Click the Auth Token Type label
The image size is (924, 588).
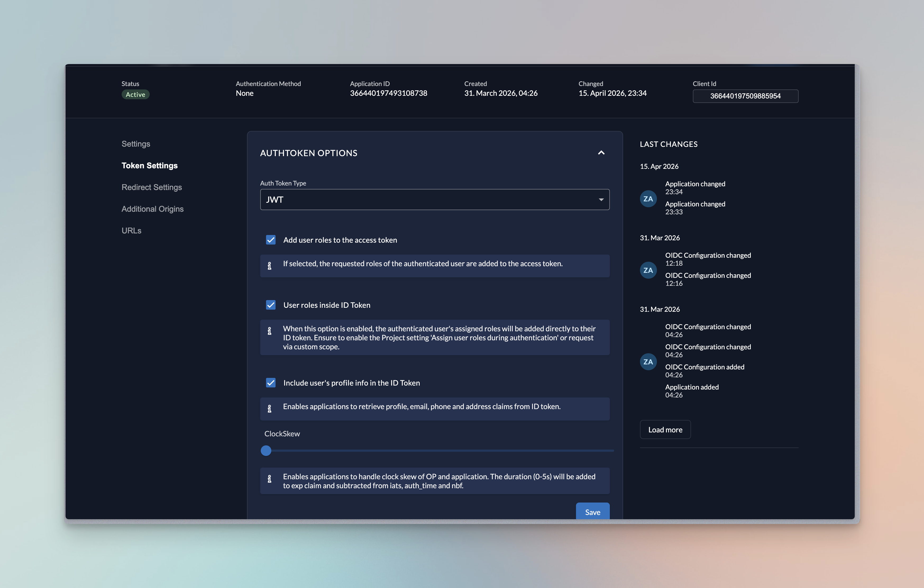point(283,183)
